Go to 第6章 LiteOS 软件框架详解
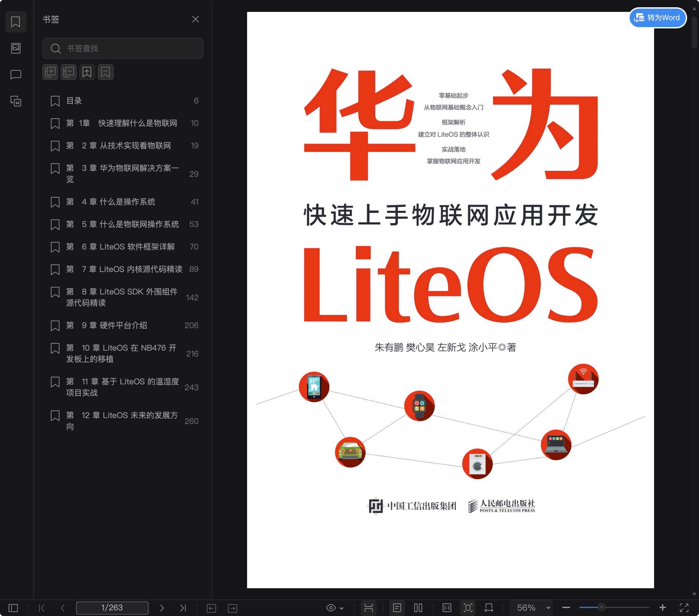 [123, 247]
